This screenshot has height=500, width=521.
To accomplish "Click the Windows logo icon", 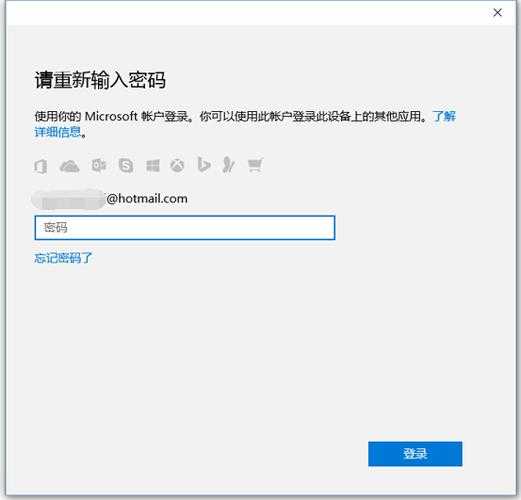I will tap(153, 165).
